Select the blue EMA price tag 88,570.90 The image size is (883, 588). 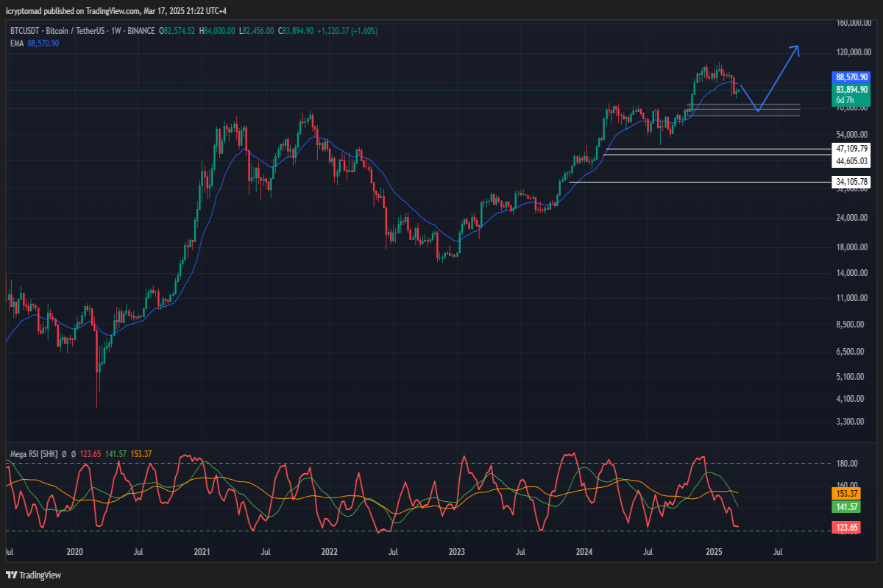tap(852, 77)
